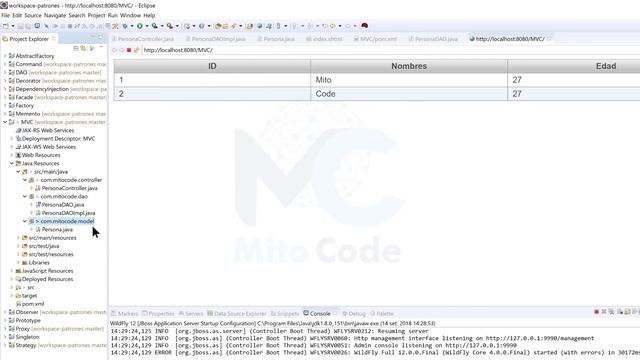
Task: Open the Snippets bottom tab
Action: [285, 313]
